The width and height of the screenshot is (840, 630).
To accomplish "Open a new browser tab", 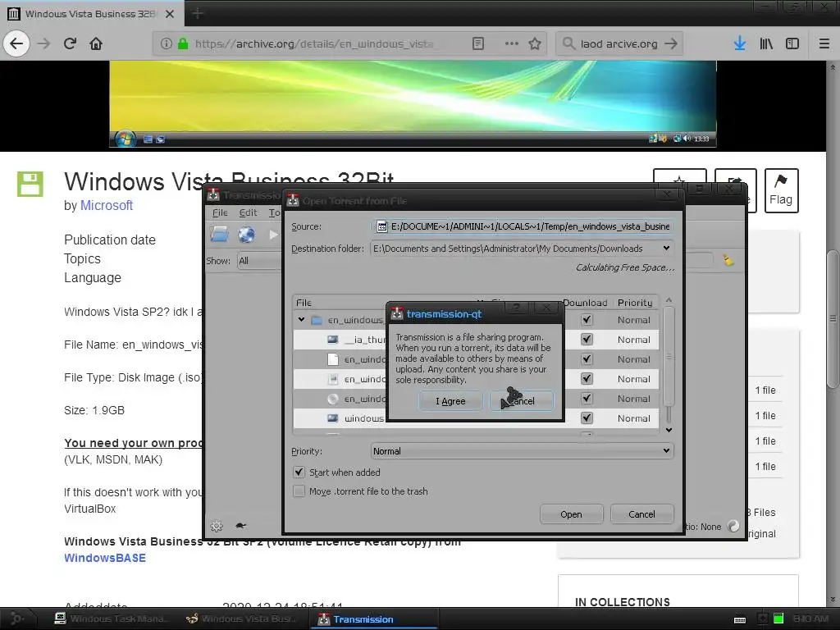I will [x=198, y=13].
